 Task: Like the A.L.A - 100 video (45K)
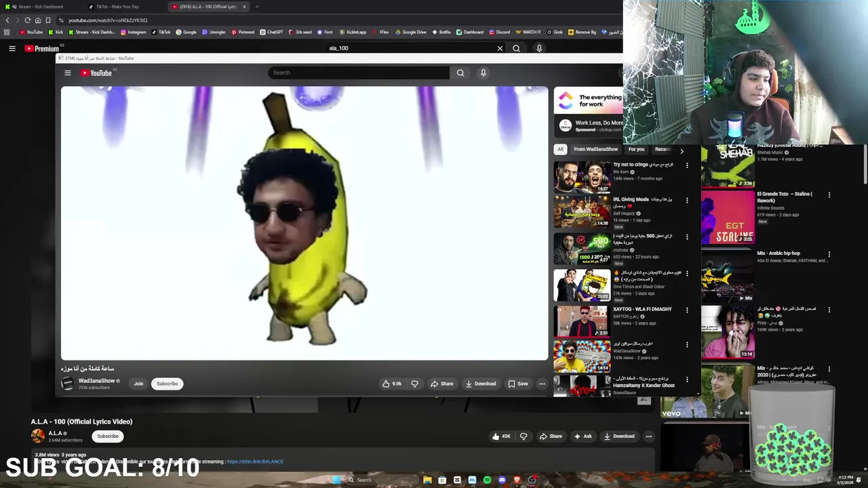pyautogui.click(x=502, y=436)
